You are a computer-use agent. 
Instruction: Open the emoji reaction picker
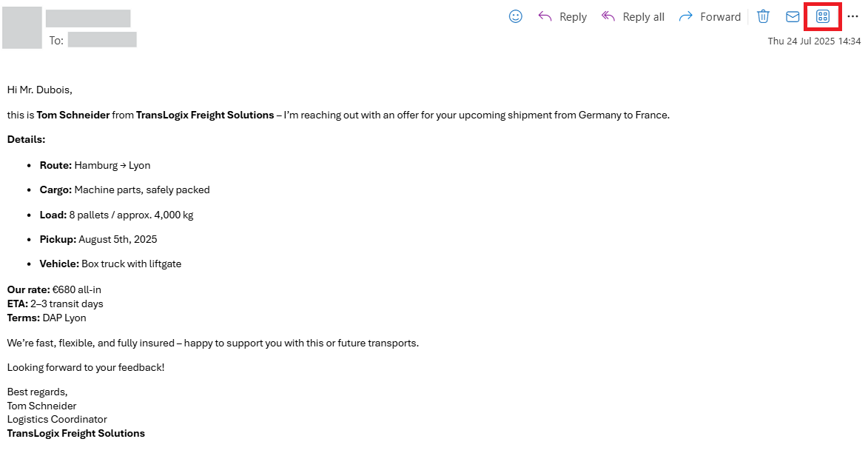pos(515,16)
